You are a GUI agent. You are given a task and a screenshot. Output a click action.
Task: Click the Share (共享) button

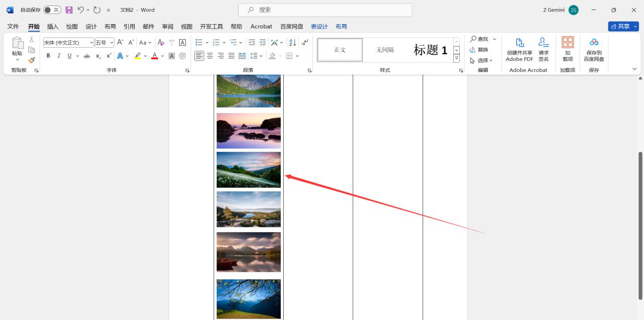[x=623, y=26]
